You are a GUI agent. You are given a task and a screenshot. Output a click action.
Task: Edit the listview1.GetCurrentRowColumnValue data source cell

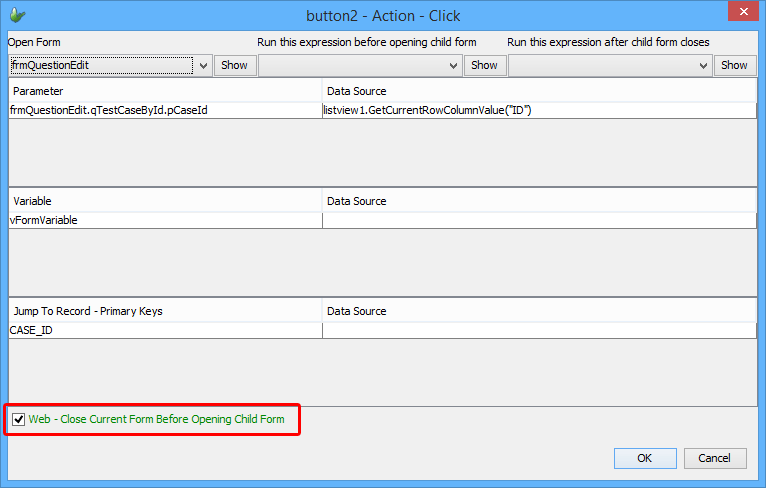point(538,110)
